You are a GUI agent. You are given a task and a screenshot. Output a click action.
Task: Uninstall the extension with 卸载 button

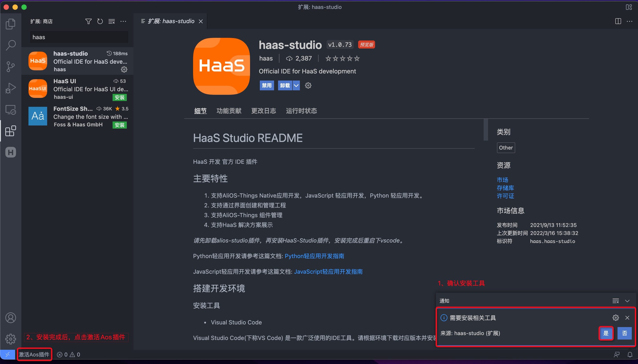pyautogui.click(x=285, y=85)
